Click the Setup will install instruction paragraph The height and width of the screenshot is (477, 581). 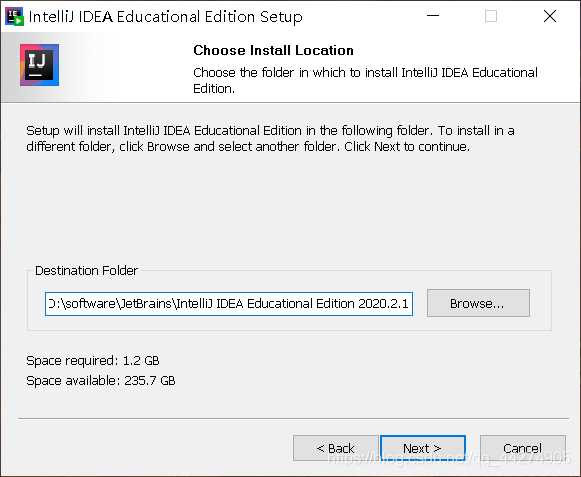click(270, 139)
